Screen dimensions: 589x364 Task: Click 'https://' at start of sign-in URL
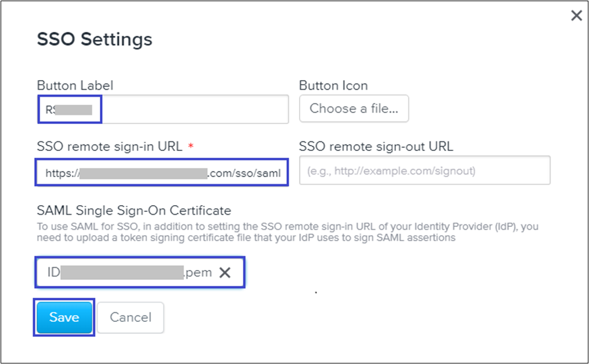(x=62, y=174)
